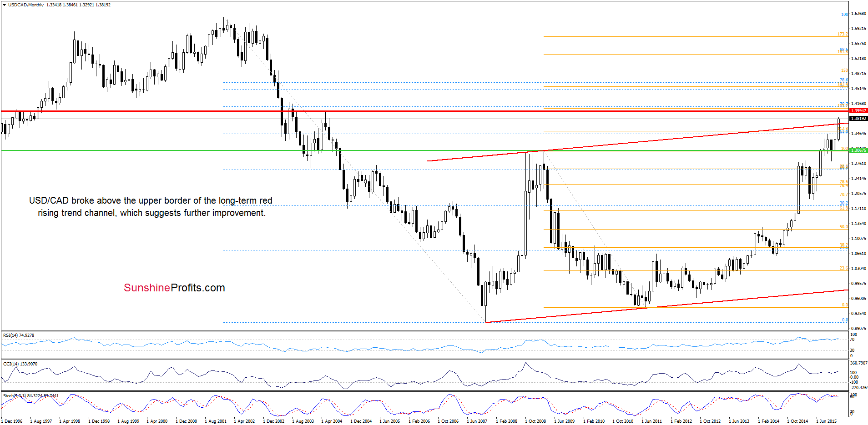
Task: Click the 1 Apr 1998 date label
Action: pos(70,421)
